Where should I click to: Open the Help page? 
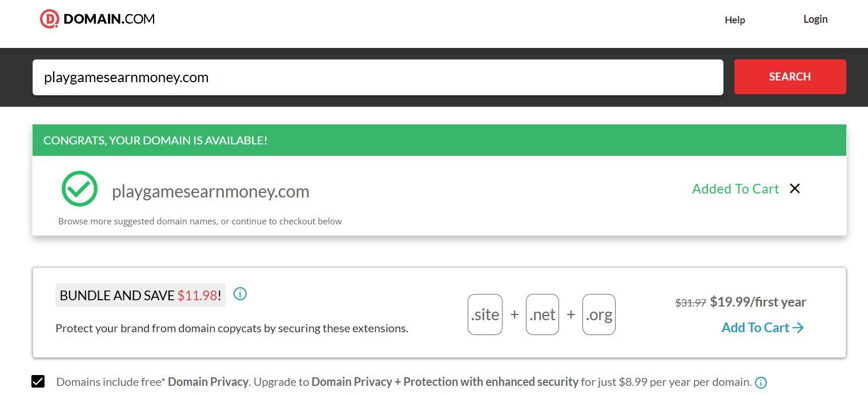coord(735,20)
